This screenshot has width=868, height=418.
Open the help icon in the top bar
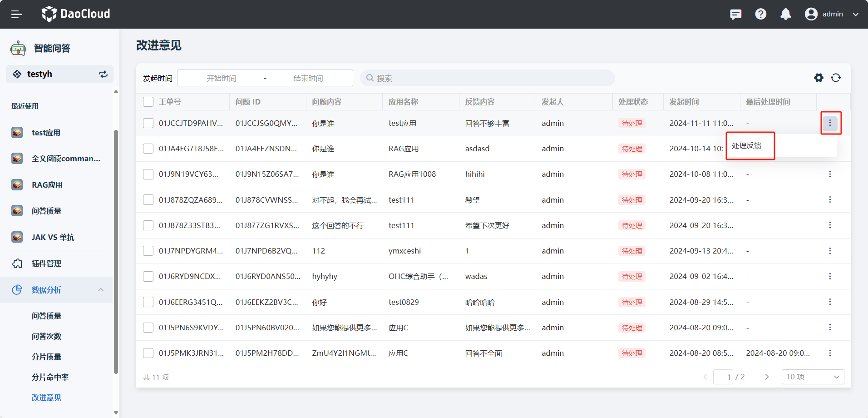pyautogui.click(x=760, y=14)
